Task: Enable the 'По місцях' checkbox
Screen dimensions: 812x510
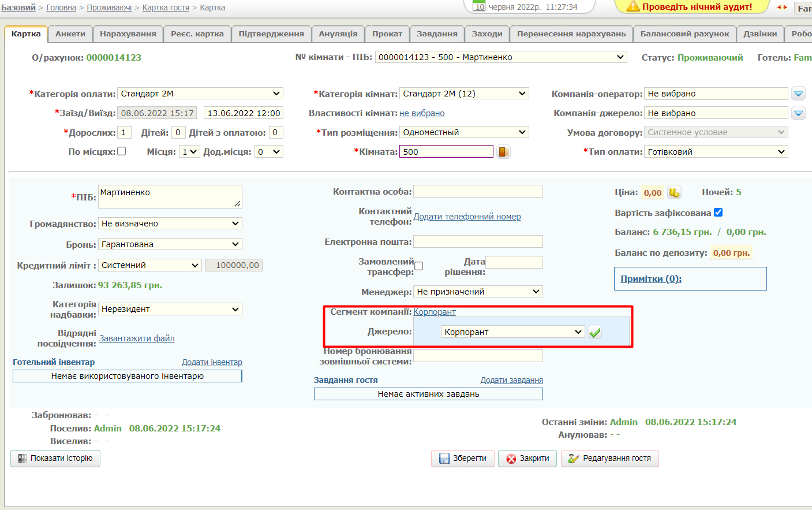Action: 122,151
